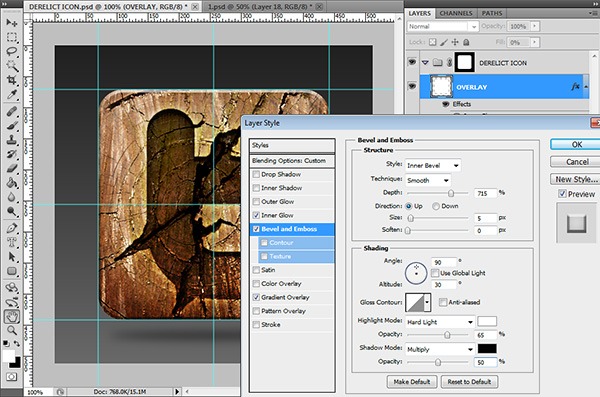
Task: Select the Down direction radio button
Action: [x=435, y=206]
